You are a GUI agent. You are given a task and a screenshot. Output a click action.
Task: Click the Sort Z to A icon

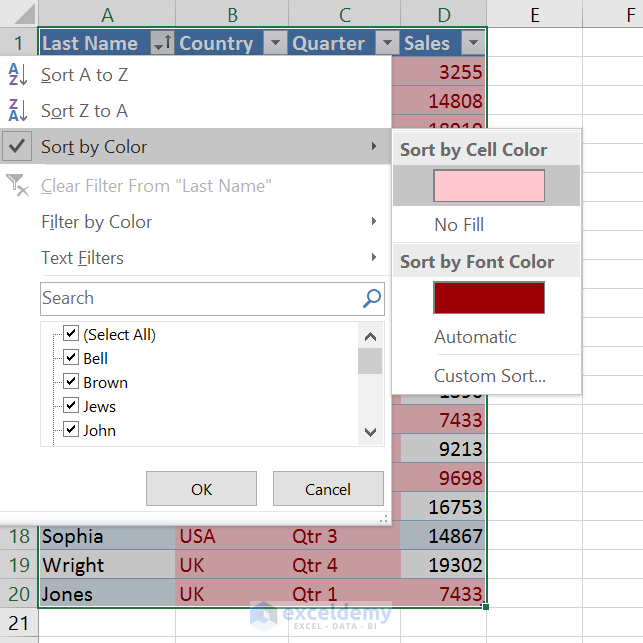tap(18, 110)
